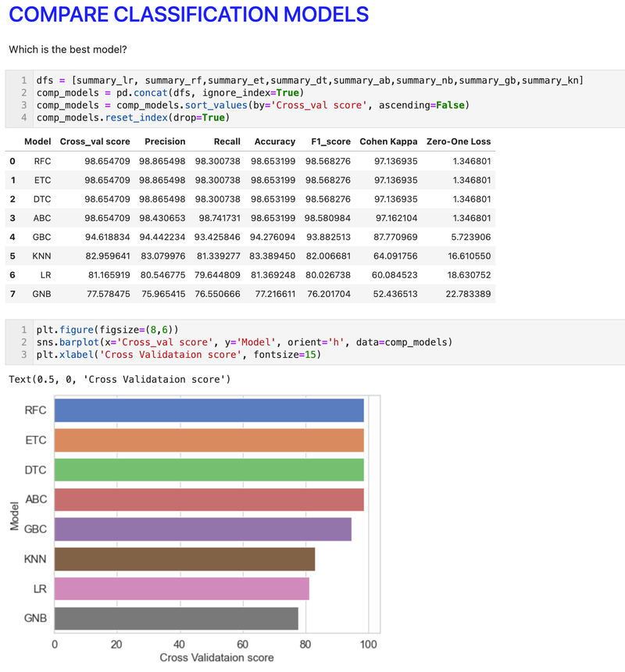The width and height of the screenshot is (625, 672).
Task: Select the Zero-One Loss column header
Action: pyautogui.click(x=459, y=141)
